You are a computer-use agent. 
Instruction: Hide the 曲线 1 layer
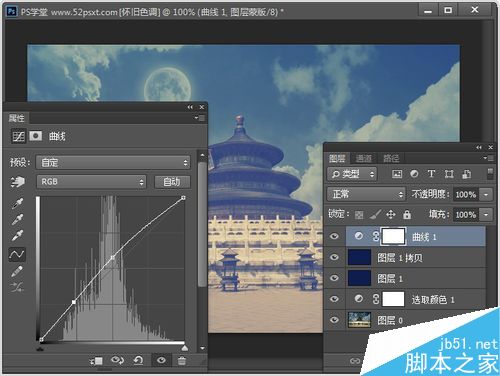[x=334, y=236]
